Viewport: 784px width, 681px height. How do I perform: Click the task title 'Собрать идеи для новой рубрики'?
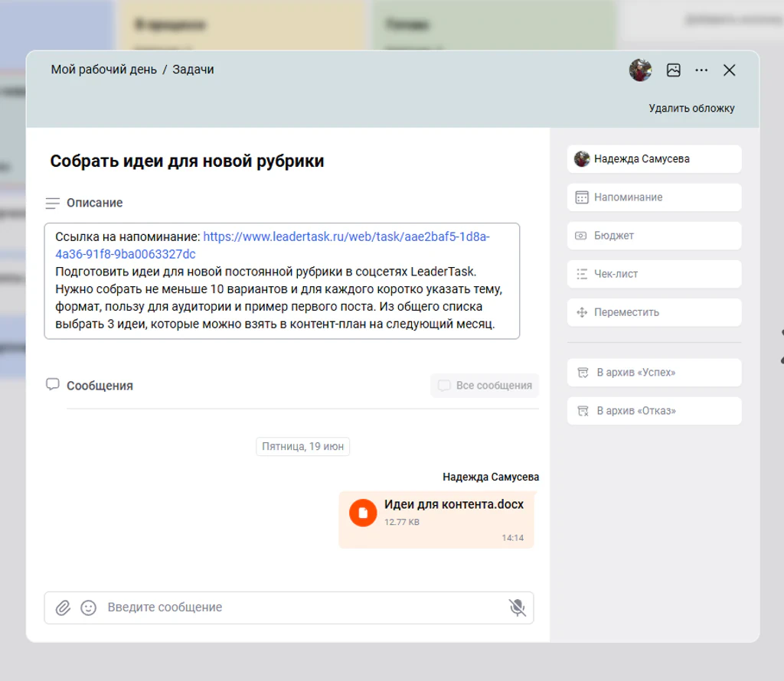187,161
